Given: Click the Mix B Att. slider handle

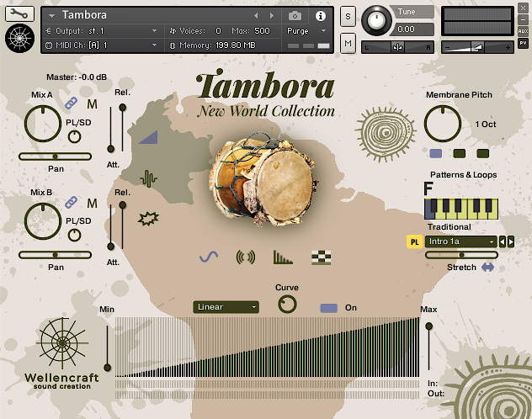Looking at the screenshot, I should 110,247.
